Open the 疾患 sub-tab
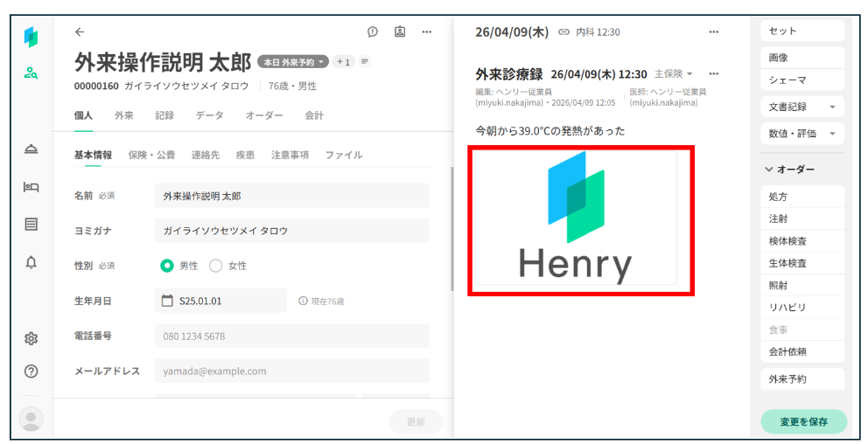This screenshot has height=444, width=868. pos(245,155)
